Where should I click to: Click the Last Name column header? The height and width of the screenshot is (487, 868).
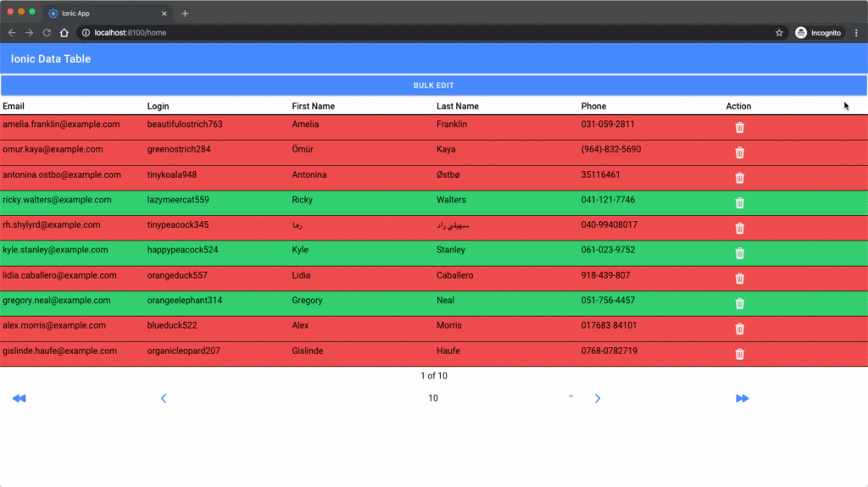(457, 107)
